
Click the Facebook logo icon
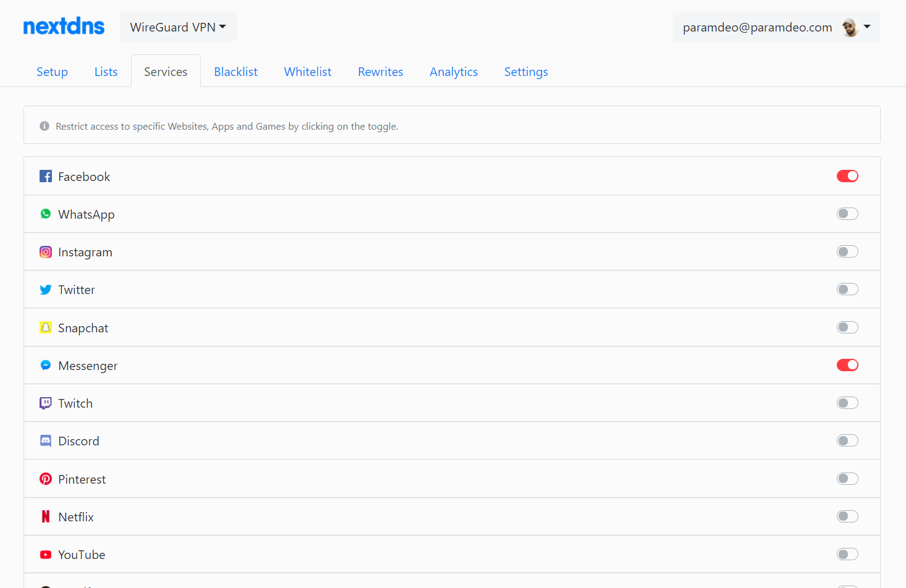pos(46,176)
